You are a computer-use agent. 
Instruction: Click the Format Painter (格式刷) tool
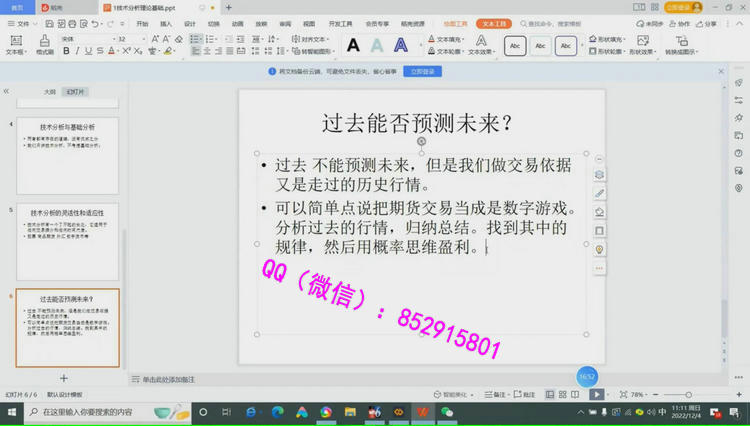[x=45, y=46]
